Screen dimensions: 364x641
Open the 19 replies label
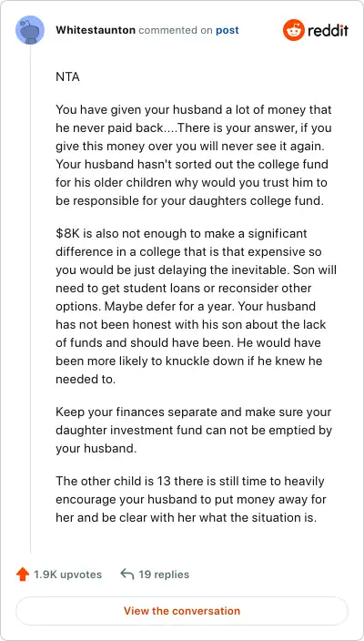[164, 575]
